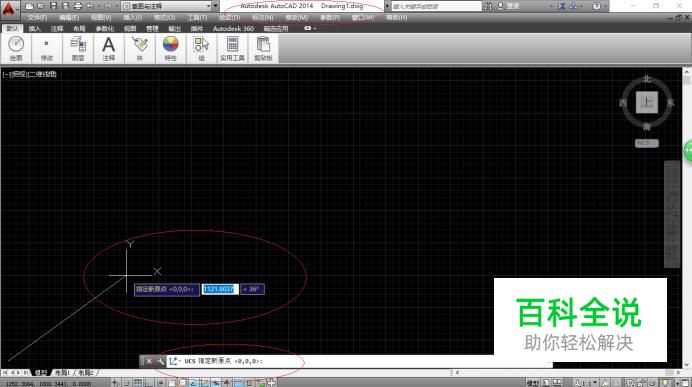Close the command line with X button

(x=149, y=361)
